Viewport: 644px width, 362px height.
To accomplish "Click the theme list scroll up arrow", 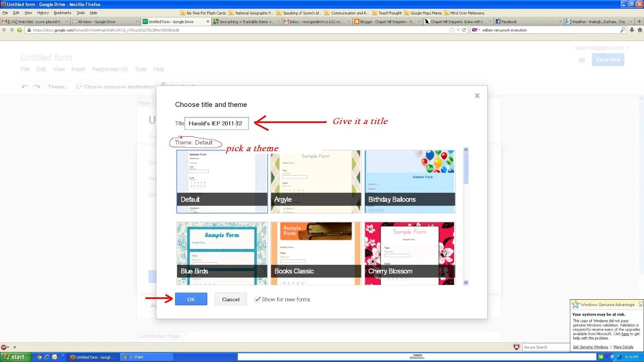I will tap(466, 150).
